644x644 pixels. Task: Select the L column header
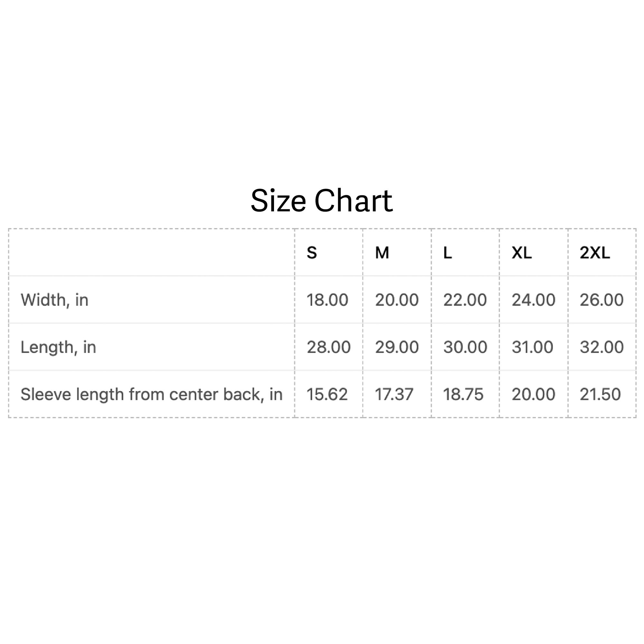click(447, 253)
